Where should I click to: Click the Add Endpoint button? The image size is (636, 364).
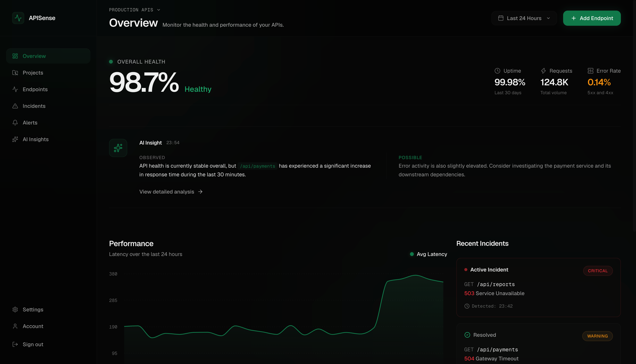pyautogui.click(x=592, y=18)
